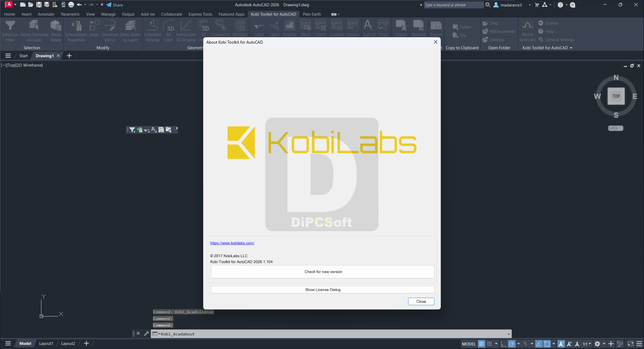644x349 pixels.
Task: Click the Close button in About dialog
Action: 421,301
